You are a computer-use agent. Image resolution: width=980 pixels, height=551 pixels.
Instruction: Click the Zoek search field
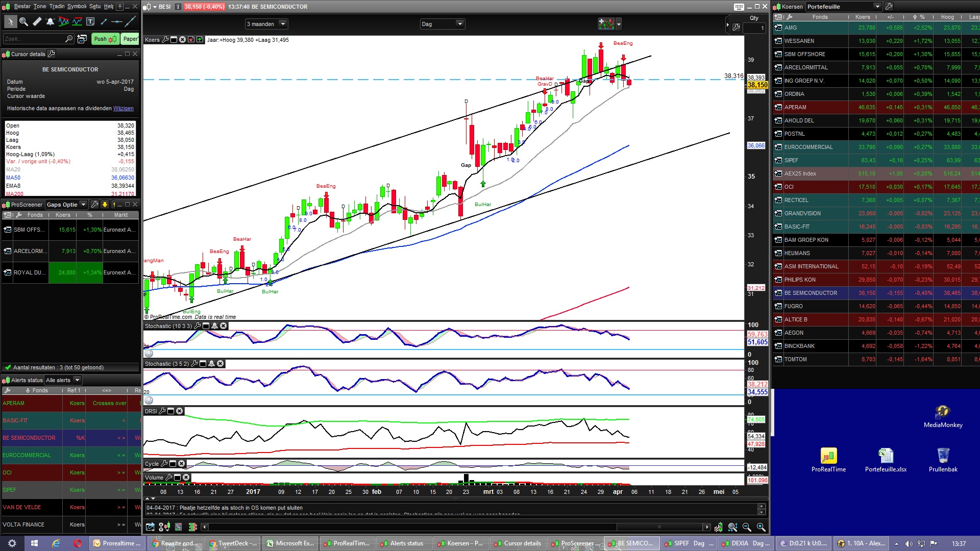pos(33,39)
